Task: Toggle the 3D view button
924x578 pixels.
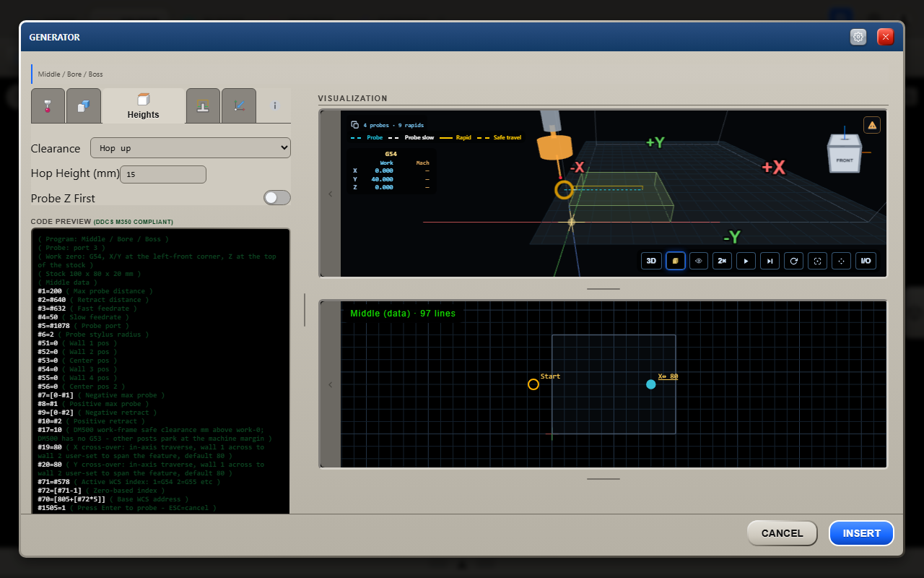Action: (651, 261)
